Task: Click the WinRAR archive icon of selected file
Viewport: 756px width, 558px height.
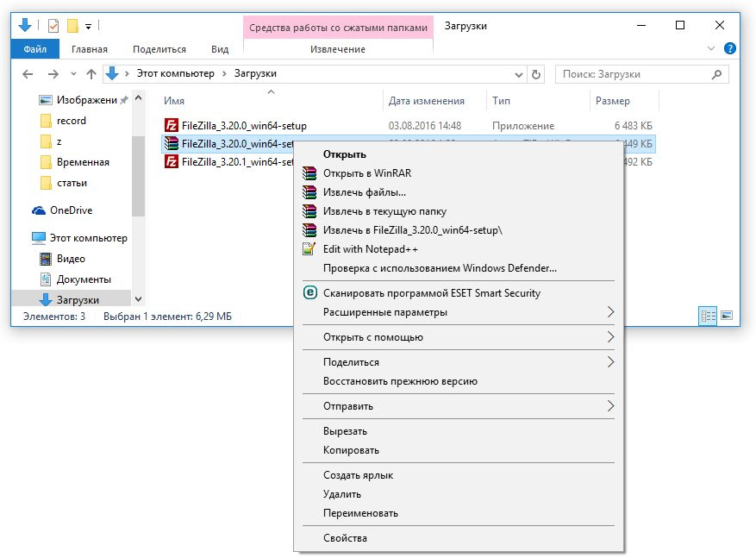Action: coord(172,144)
